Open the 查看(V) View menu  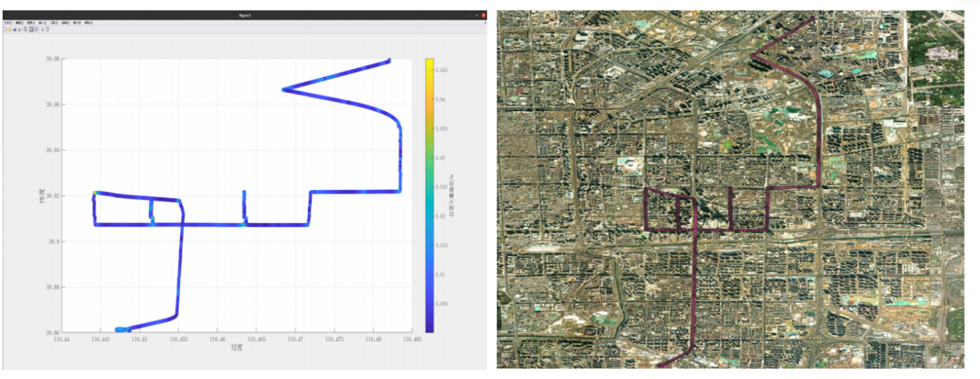point(31,22)
